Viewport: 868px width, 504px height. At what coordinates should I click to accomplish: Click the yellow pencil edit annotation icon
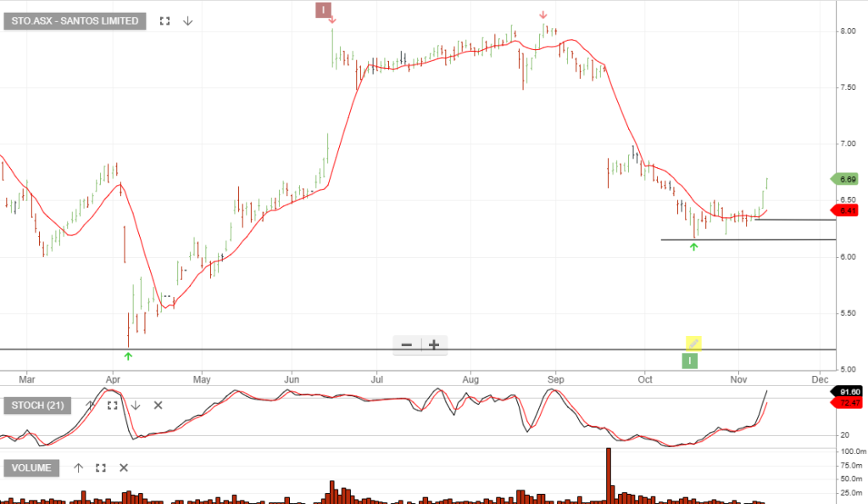coord(693,344)
